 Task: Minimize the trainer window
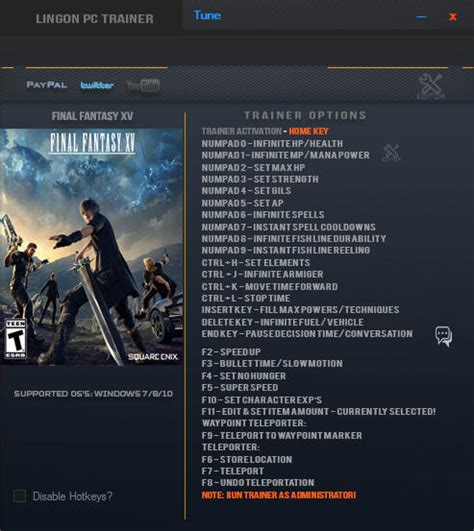point(421,17)
